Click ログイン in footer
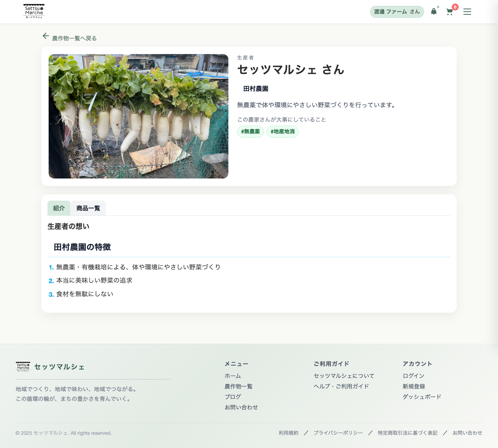 coord(414,376)
